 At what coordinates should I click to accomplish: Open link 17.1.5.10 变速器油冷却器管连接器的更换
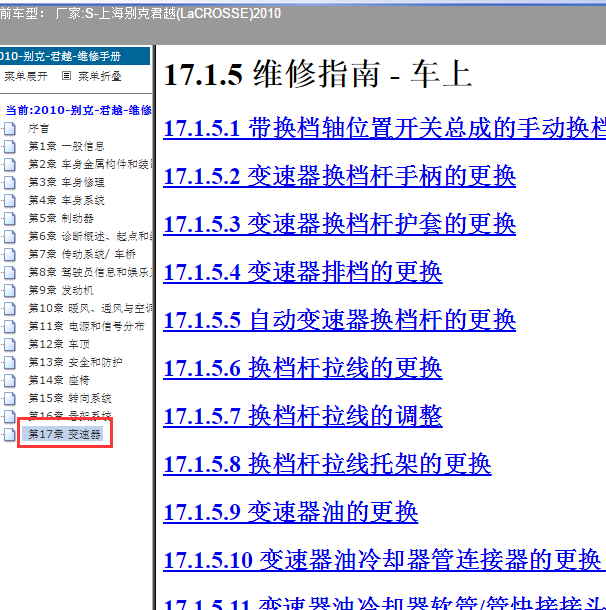point(384,560)
